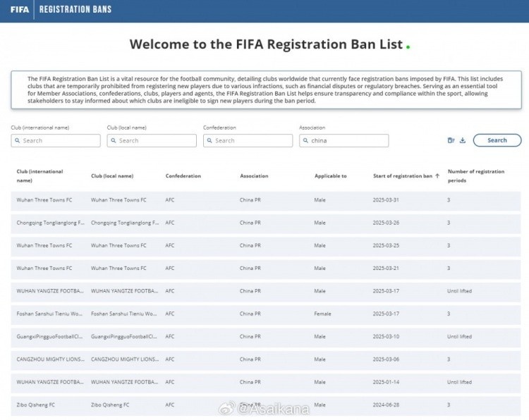The image size is (529, 420).
Task: Select the Zibo Qisheng FC row
Action: (x=264, y=405)
